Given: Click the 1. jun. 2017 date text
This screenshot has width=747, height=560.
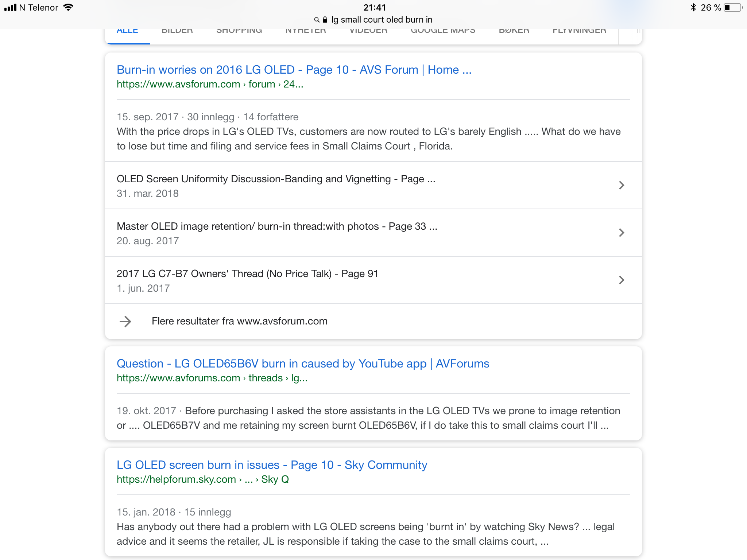Looking at the screenshot, I should tap(143, 288).
